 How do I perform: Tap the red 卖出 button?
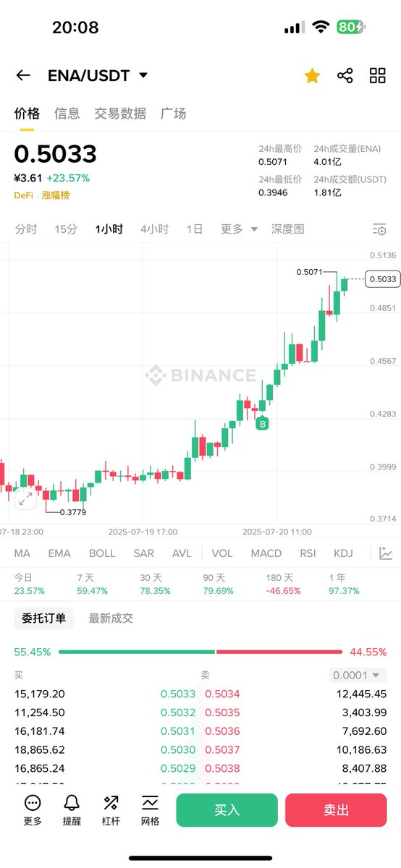336,810
